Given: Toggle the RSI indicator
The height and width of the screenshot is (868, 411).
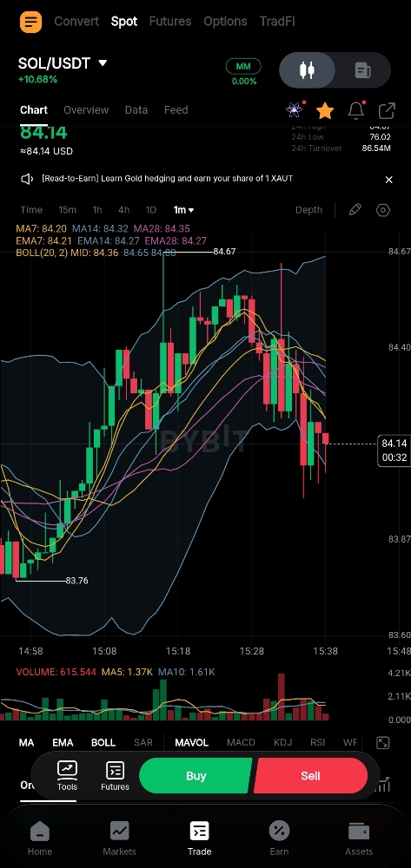Looking at the screenshot, I should [x=317, y=742].
